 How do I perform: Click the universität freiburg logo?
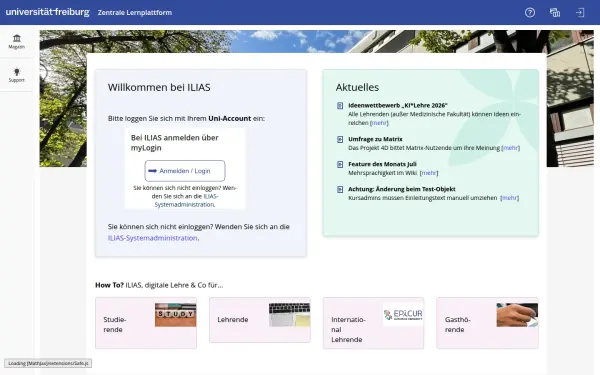(x=47, y=12)
